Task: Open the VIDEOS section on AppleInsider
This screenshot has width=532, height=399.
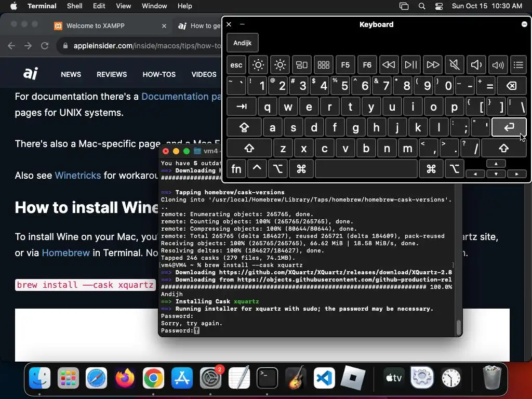Action: (x=204, y=74)
